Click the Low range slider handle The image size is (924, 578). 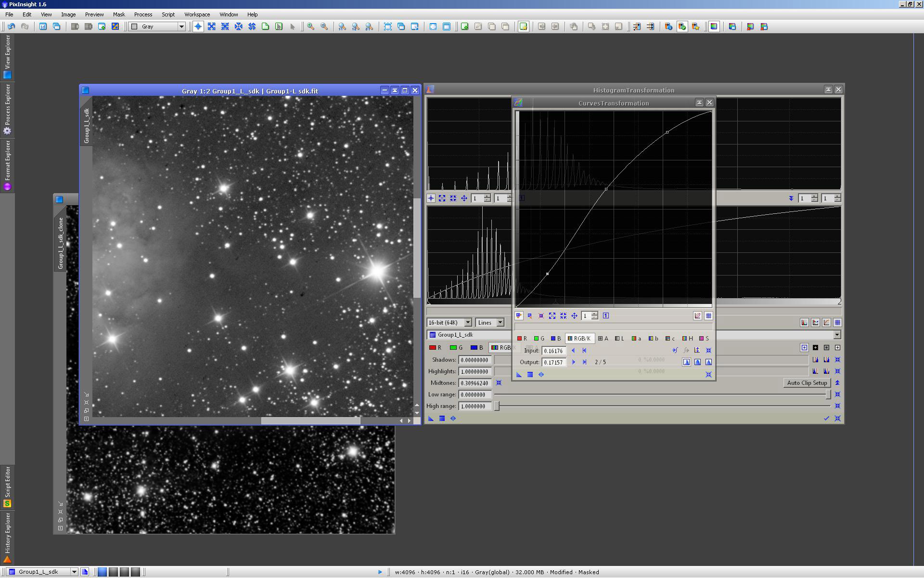click(x=828, y=394)
